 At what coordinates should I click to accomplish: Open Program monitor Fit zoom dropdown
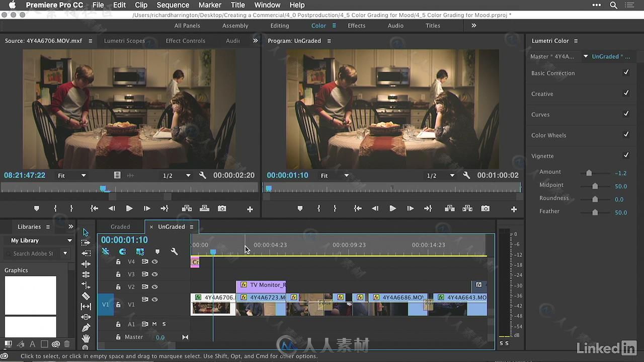pos(335,175)
